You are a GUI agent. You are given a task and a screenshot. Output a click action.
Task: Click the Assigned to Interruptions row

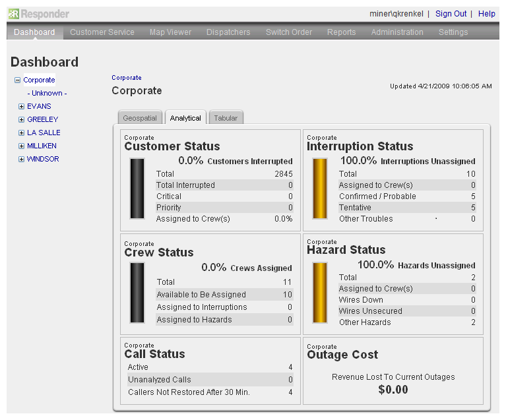coord(224,307)
